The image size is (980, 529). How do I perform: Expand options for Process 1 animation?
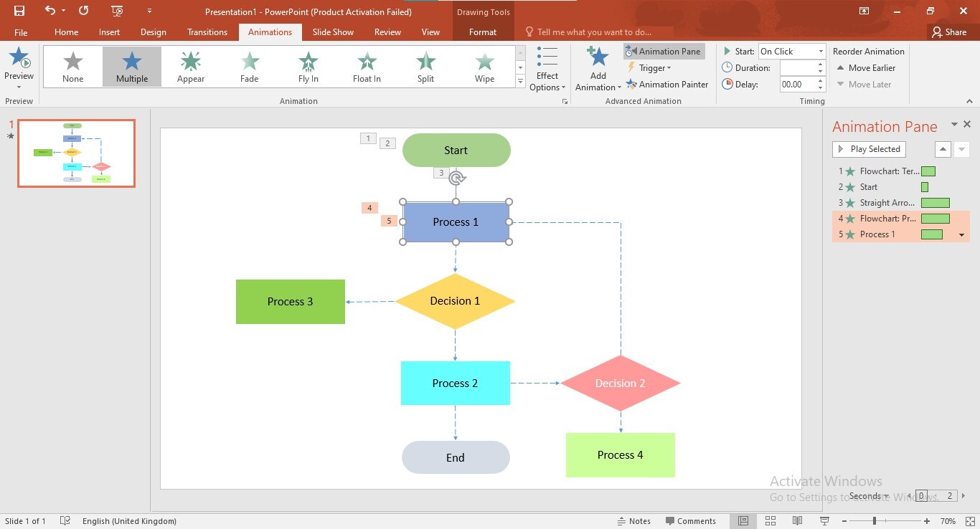point(961,234)
